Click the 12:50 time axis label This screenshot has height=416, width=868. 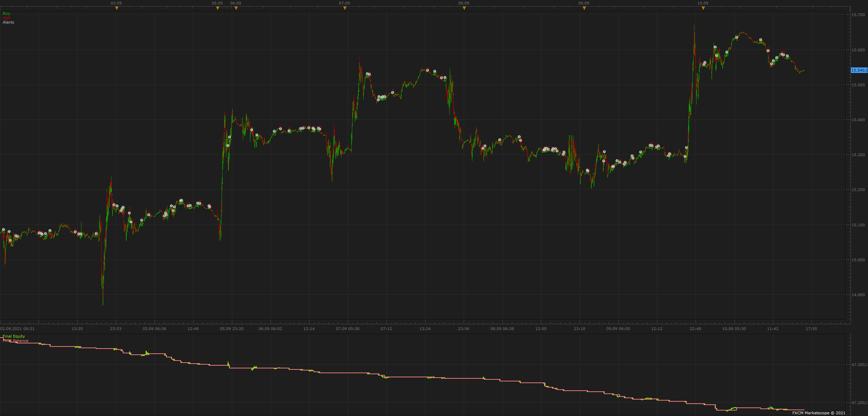coord(541,329)
